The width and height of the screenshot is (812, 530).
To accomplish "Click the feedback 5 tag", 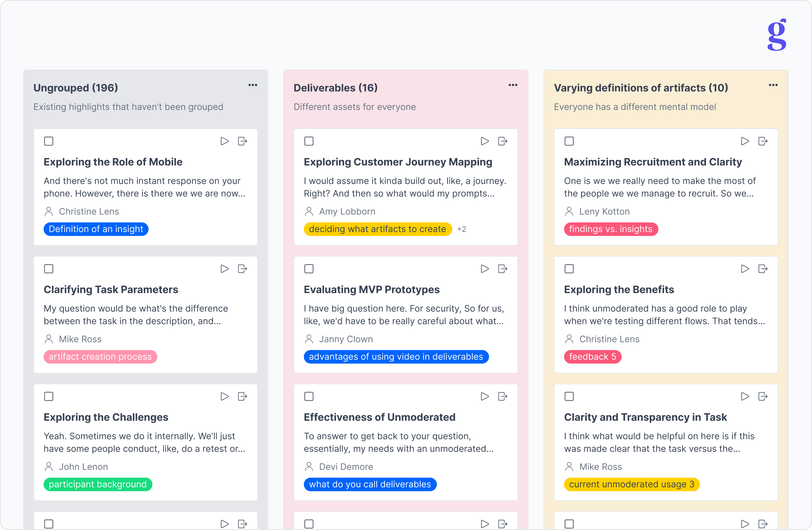I will [593, 357].
